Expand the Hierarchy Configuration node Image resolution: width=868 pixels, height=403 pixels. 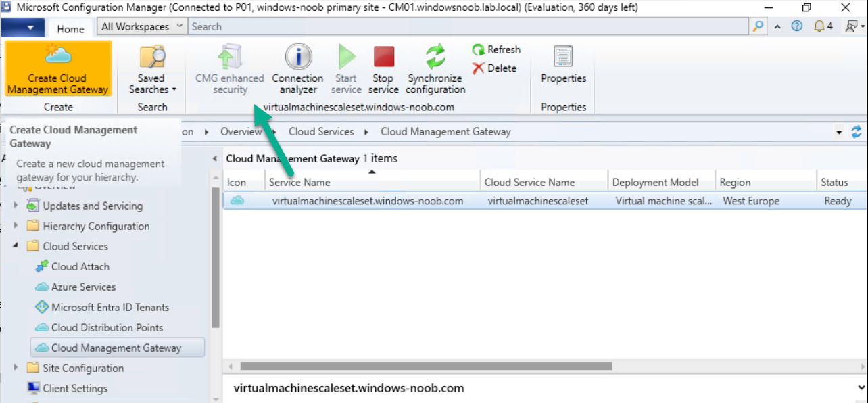click(x=16, y=226)
